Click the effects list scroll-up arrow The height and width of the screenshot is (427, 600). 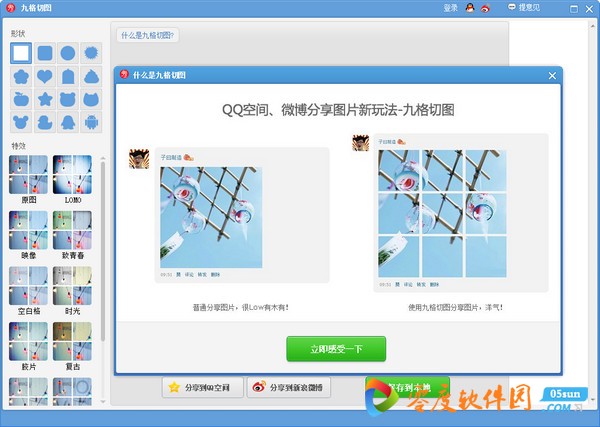tap(103, 158)
